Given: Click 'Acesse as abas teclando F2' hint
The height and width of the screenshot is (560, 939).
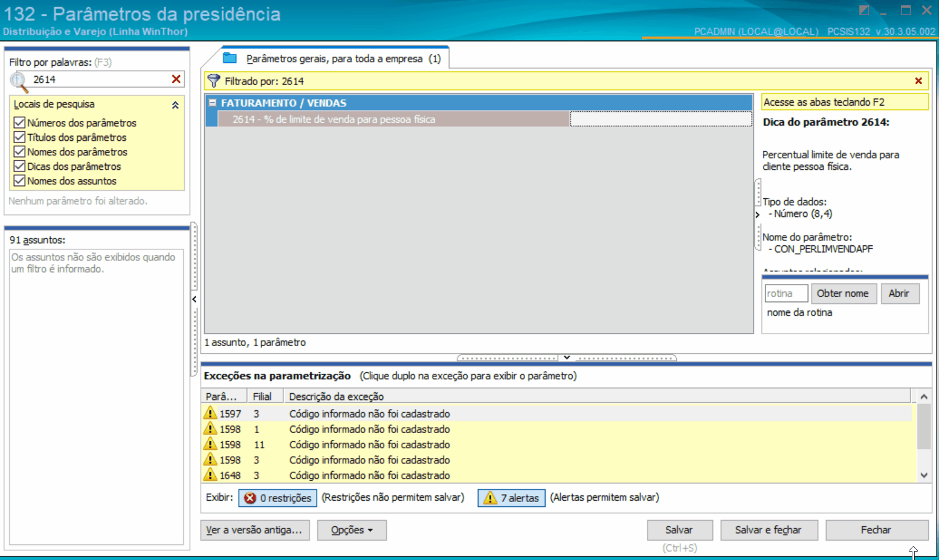Looking at the screenshot, I should click(824, 102).
